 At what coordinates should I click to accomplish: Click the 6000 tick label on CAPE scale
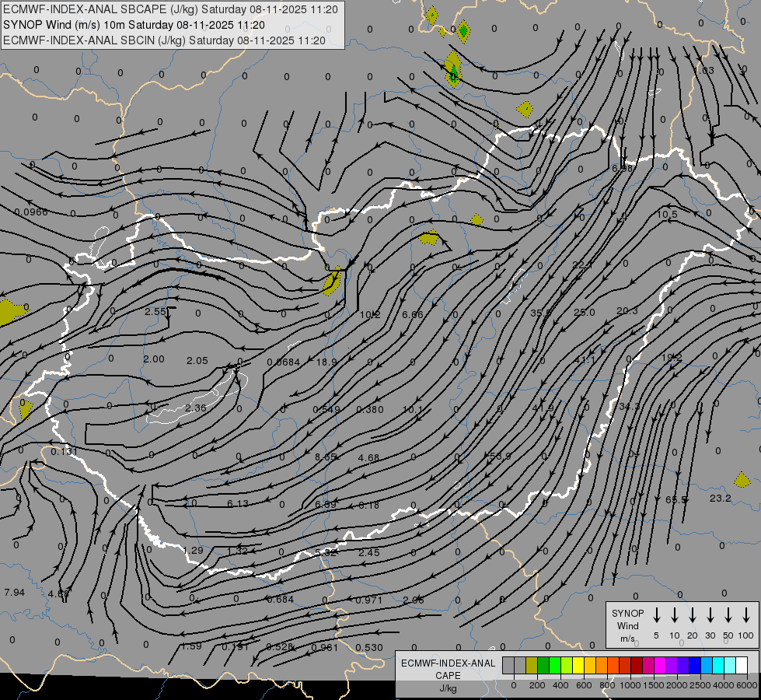click(x=746, y=685)
